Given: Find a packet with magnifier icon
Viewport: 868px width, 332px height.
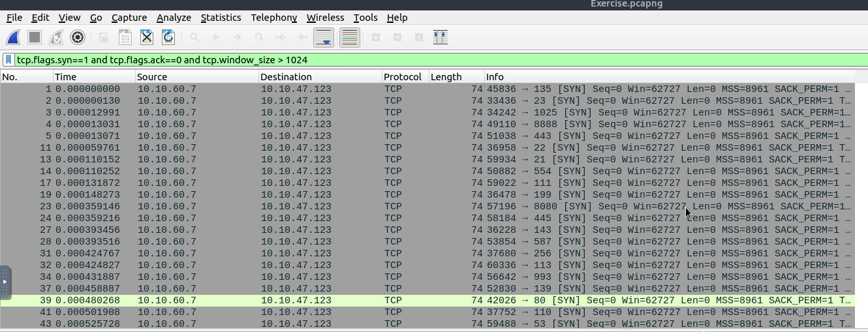Looking at the screenshot, I should coord(194,38).
